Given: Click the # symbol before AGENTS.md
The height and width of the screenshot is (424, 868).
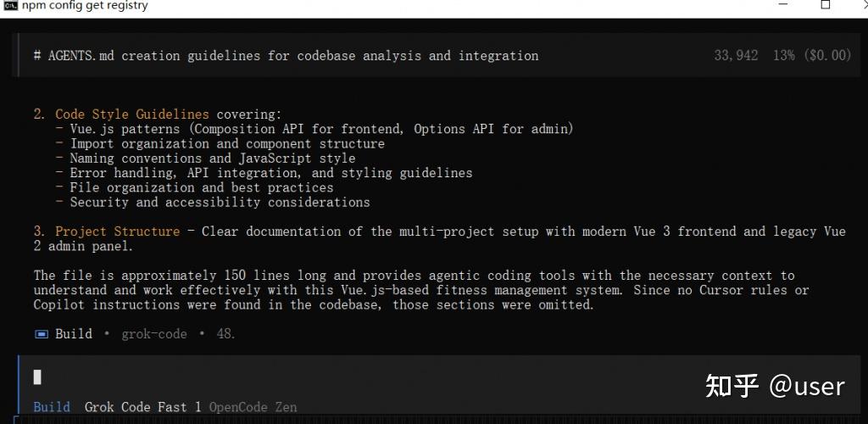Looking at the screenshot, I should point(37,56).
